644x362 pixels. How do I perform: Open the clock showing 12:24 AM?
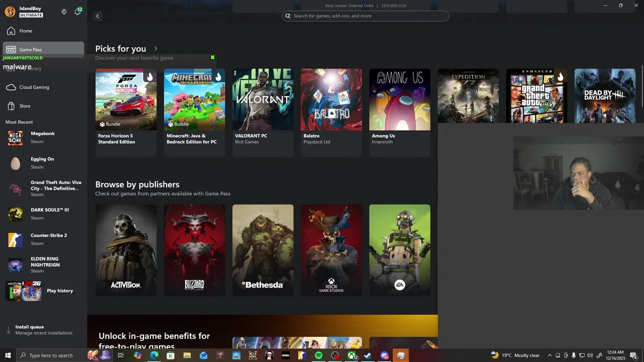615,355
